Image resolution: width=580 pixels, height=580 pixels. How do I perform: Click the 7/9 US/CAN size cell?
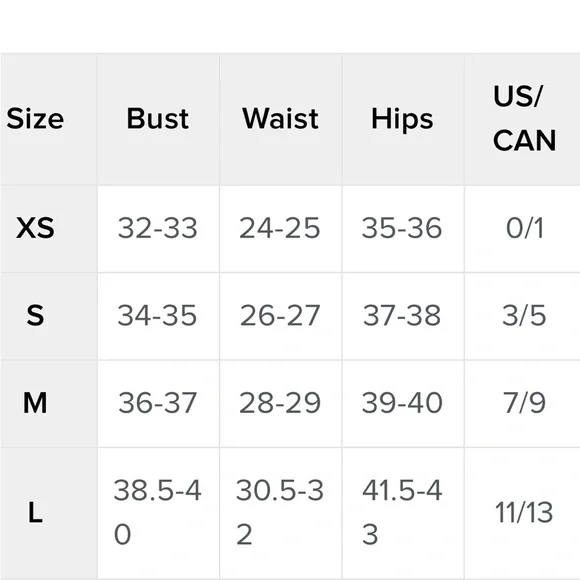pos(524,403)
